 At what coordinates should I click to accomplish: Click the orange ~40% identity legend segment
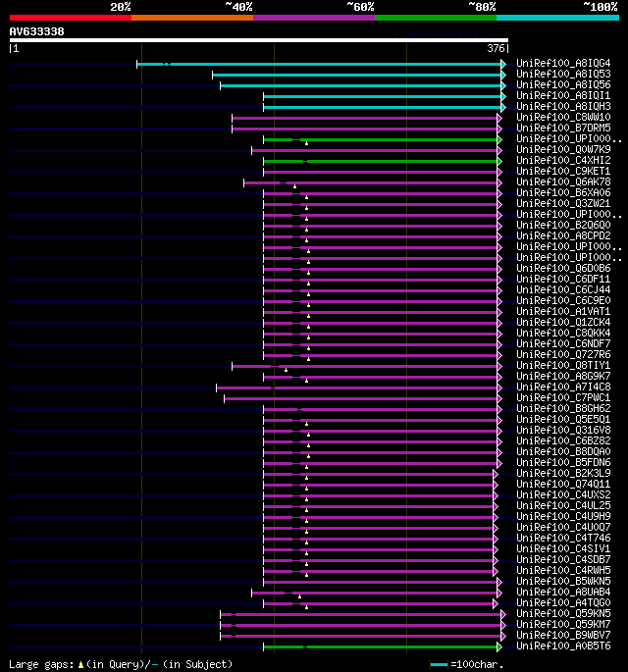[x=192, y=18]
